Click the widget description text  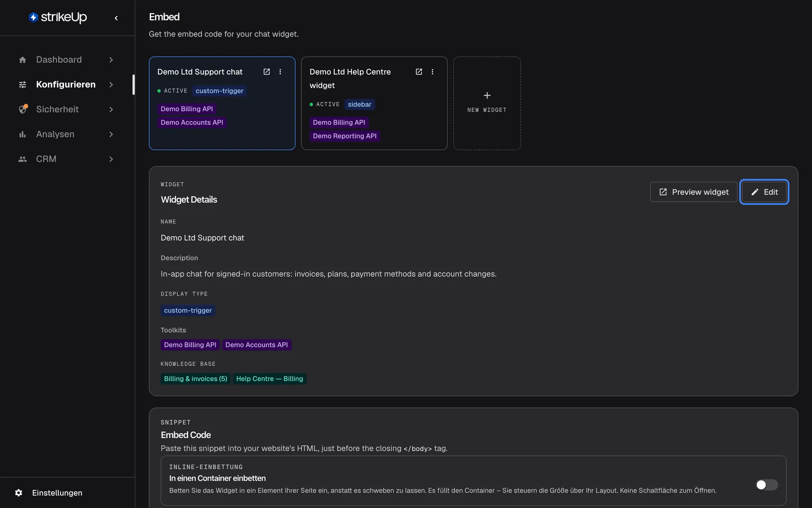pos(328,274)
